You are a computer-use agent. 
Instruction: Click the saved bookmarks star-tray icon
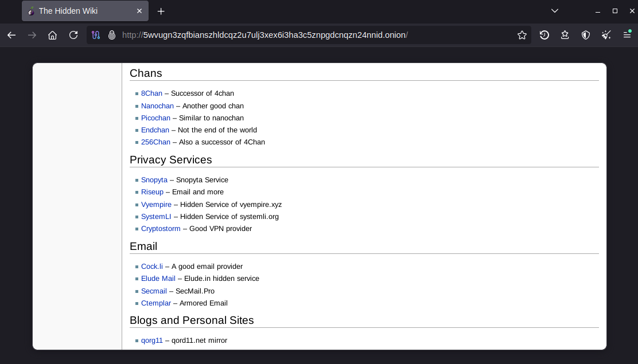(x=565, y=35)
